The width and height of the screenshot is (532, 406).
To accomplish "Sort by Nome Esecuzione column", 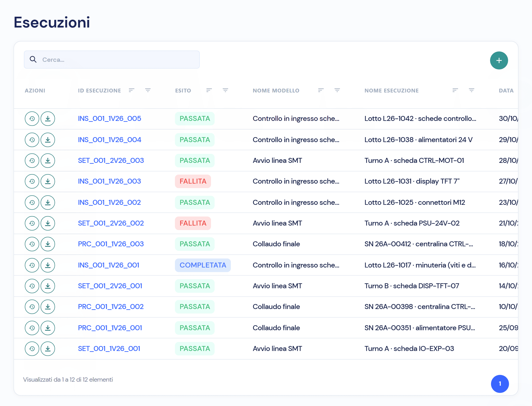I will (455, 90).
